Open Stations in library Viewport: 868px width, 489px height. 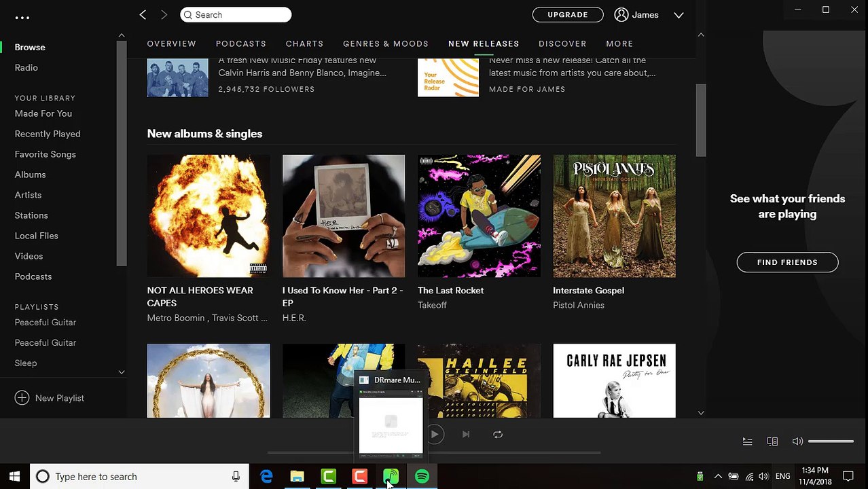(x=31, y=215)
